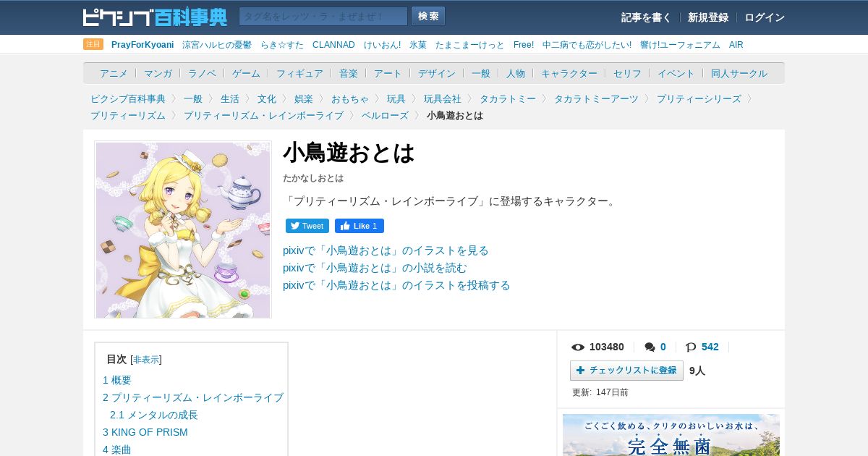Screen dimensions: 868x456
Task: Open the 文化 breadcrumb link
Action: pyautogui.click(x=267, y=98)
